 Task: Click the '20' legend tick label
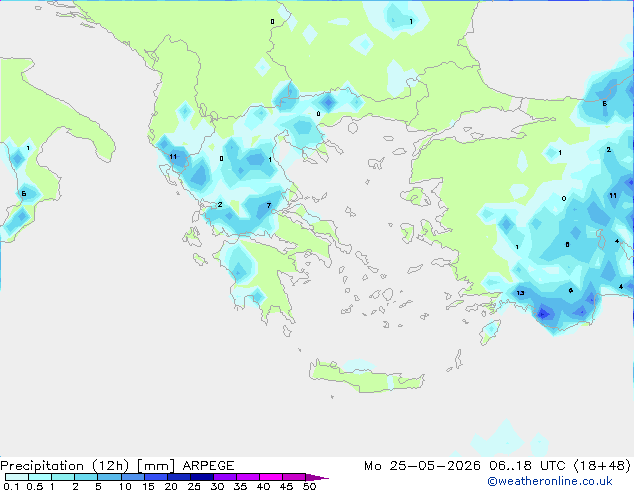coord(171,486)
